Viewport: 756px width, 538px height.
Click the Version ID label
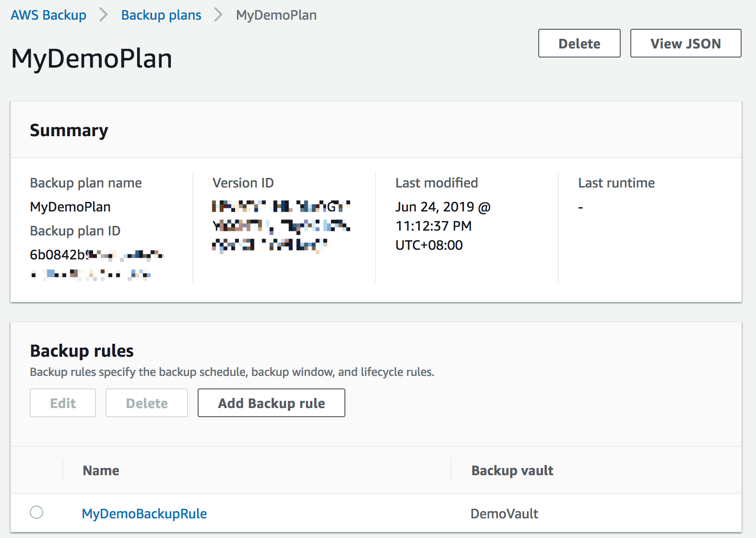click(243, 183)
